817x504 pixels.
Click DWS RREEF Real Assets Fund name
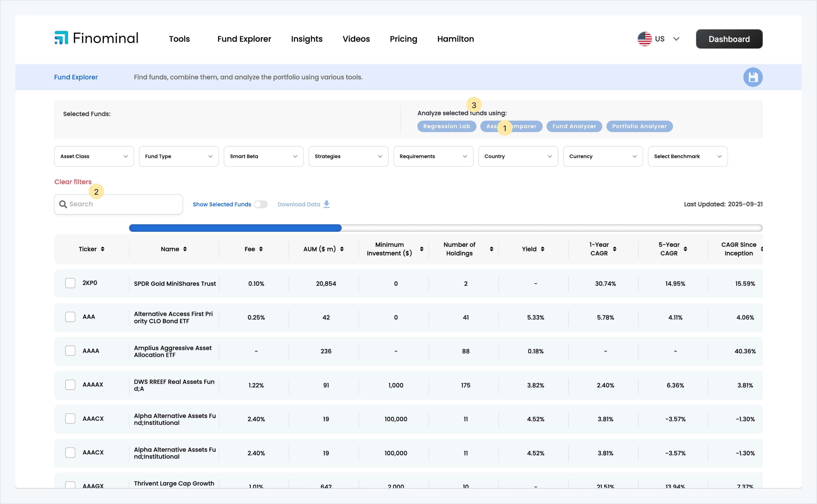click(x=174, y=385)
